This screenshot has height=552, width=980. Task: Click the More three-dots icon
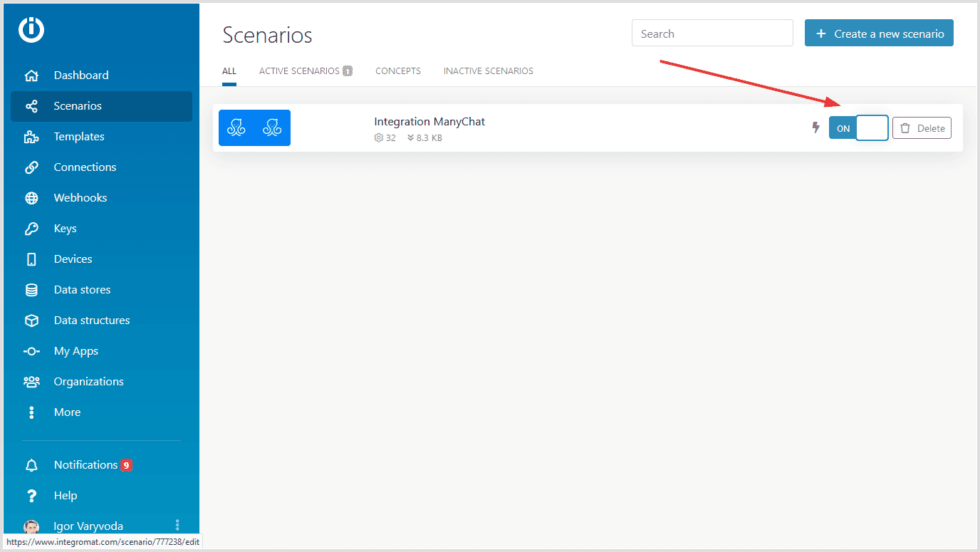pyautogui.click(x=31, y=412)
